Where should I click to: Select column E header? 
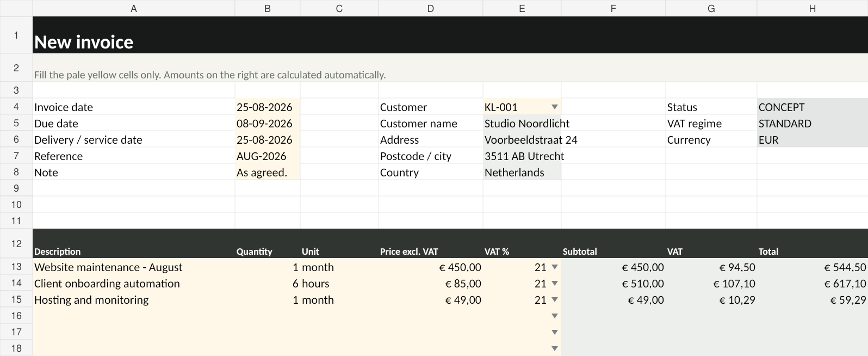pos(522,8)
